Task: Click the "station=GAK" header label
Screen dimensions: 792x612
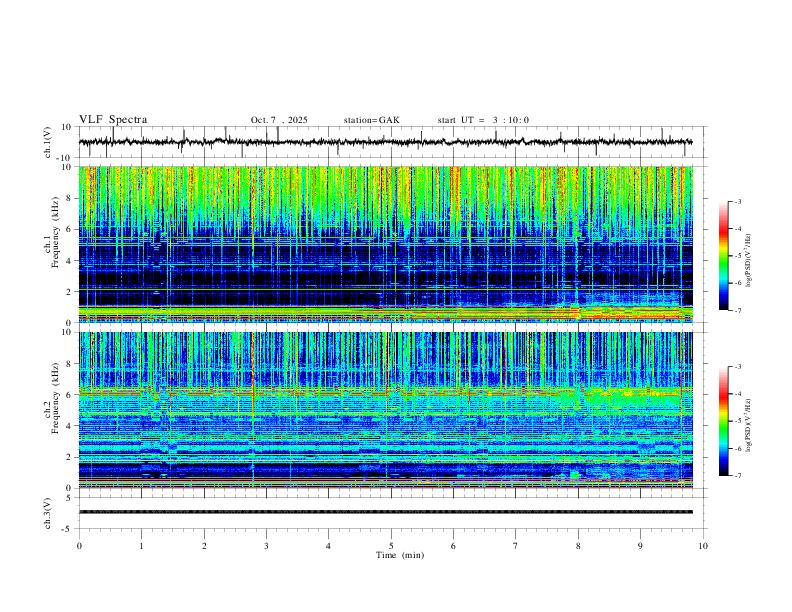Action: [371, 120]
